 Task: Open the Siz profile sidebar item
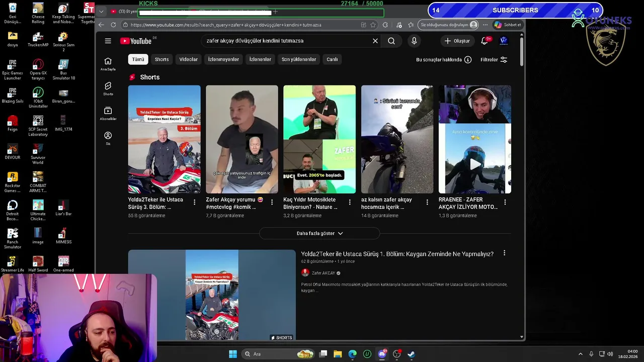pyautogui.click(x=108, y=138)
